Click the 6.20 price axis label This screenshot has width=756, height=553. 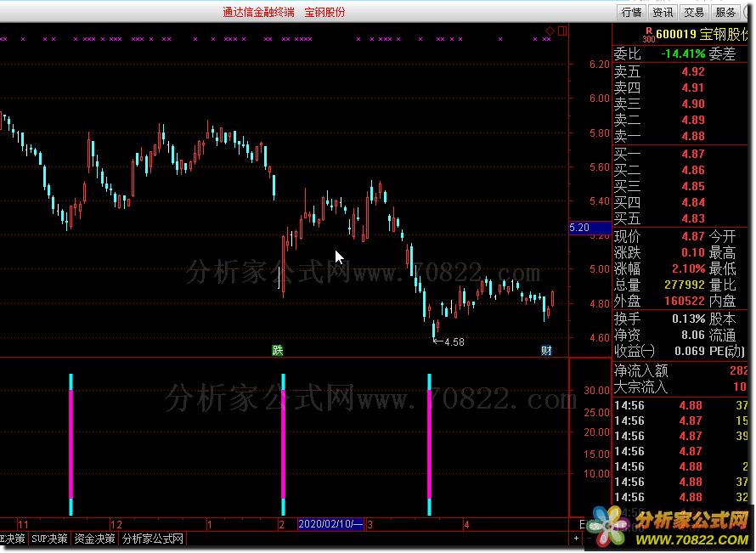click(x=600, y=64)
